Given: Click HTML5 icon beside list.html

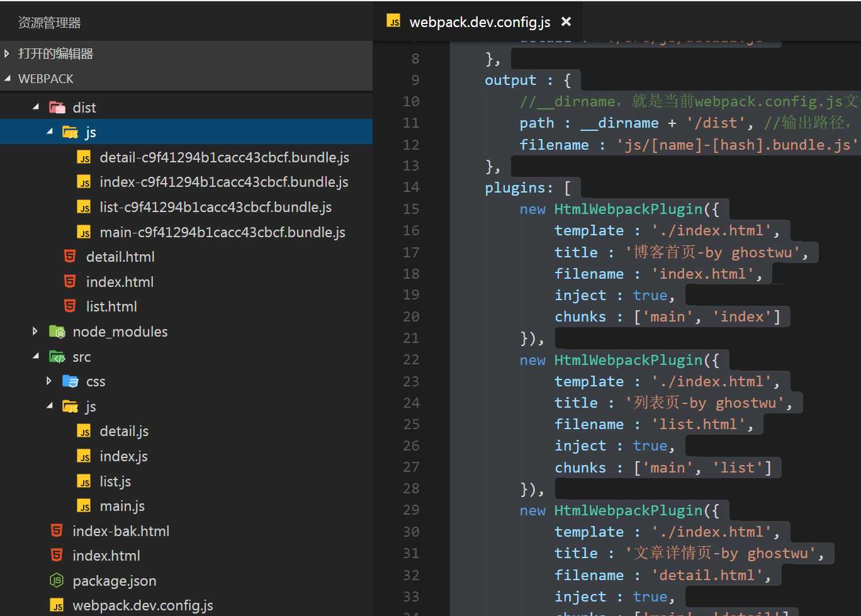Looking at the screenshot, I should click(x=70, y=306).
